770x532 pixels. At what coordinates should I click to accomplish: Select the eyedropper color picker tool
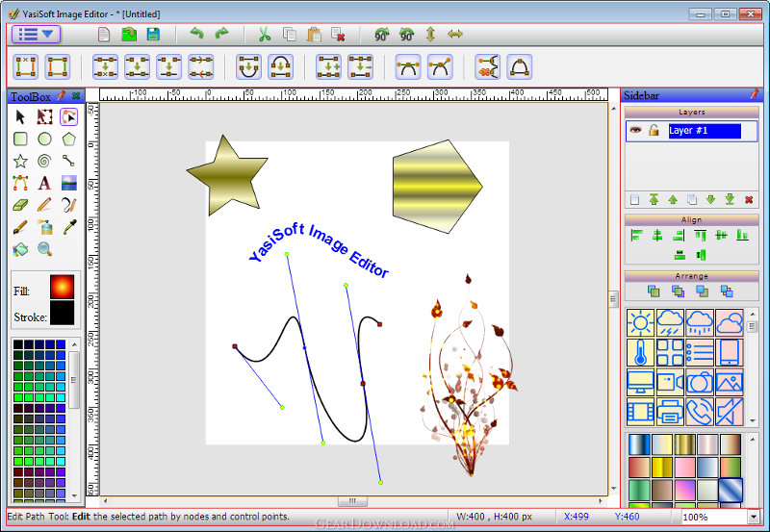click(x=68, y=227)
